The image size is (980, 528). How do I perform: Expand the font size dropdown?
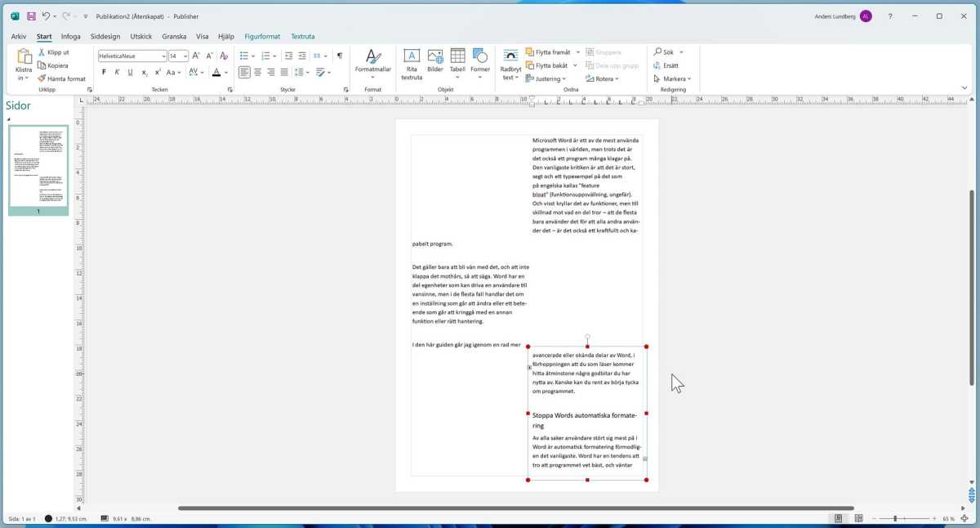click(185, 56)
